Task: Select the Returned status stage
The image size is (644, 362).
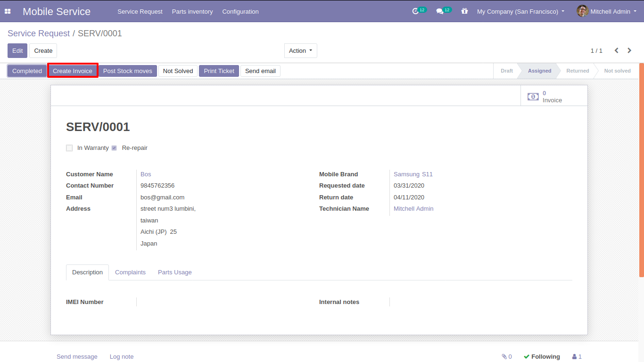Action: (x=578, y=71)
